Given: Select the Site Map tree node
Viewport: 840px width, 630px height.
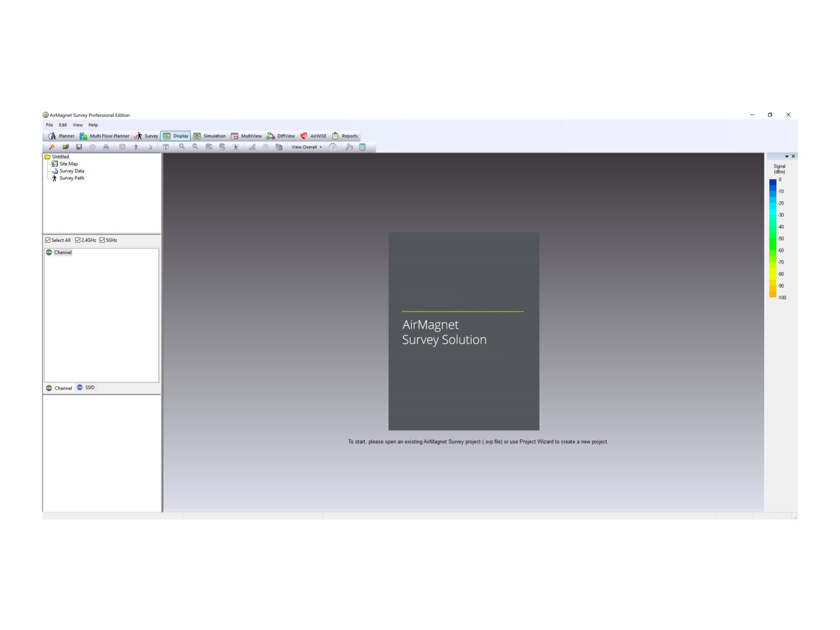Looking at the screenshot, I should (x=68, y=164).
